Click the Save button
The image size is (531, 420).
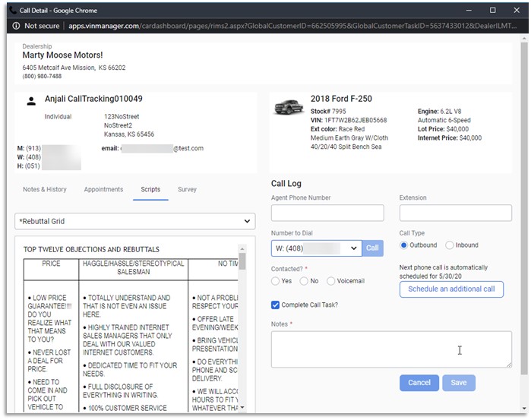459,383
